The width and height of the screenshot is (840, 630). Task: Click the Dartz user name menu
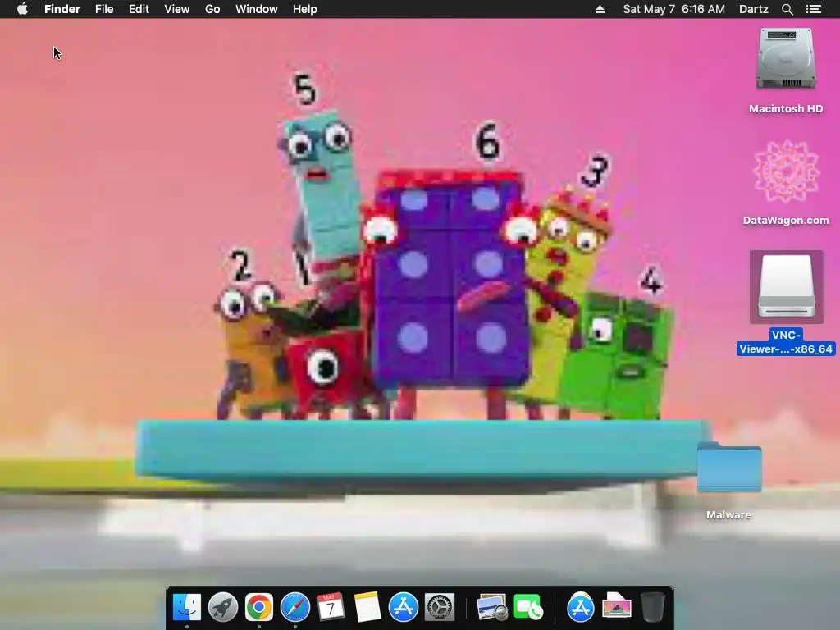754,9
